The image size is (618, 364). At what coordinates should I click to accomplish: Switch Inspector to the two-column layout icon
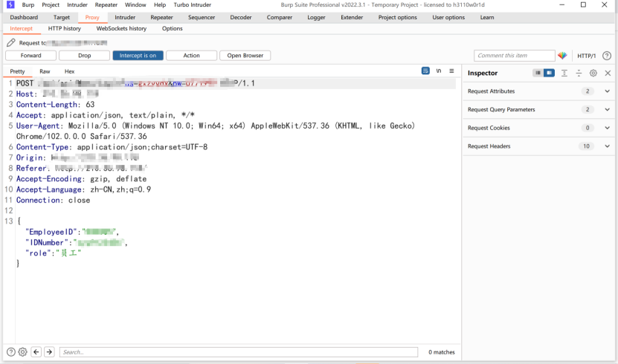[549, 73]
